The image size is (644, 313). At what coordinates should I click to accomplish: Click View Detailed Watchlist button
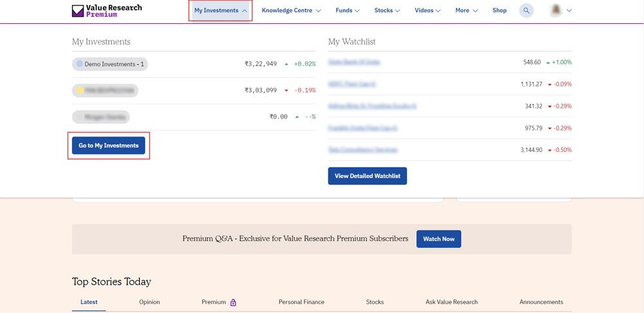click(x=367, y=176)
